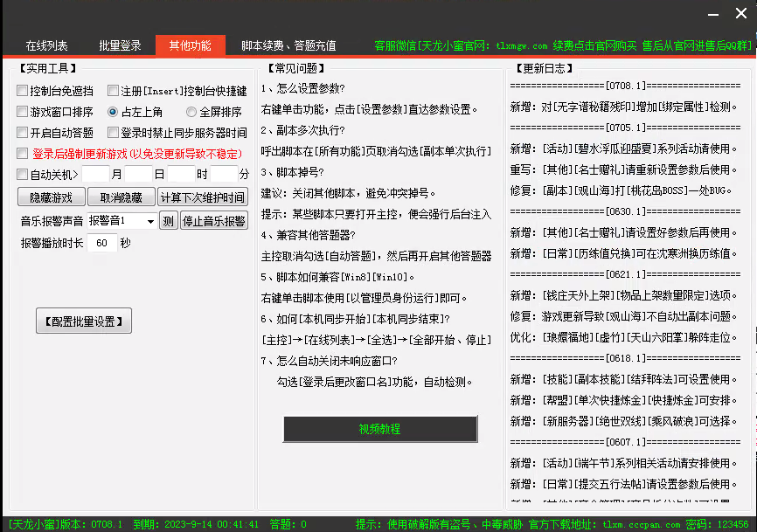Click status bar 答题: 0 counter
The width and height of the screenshot is (757, 532).
(x=288, y=524)
